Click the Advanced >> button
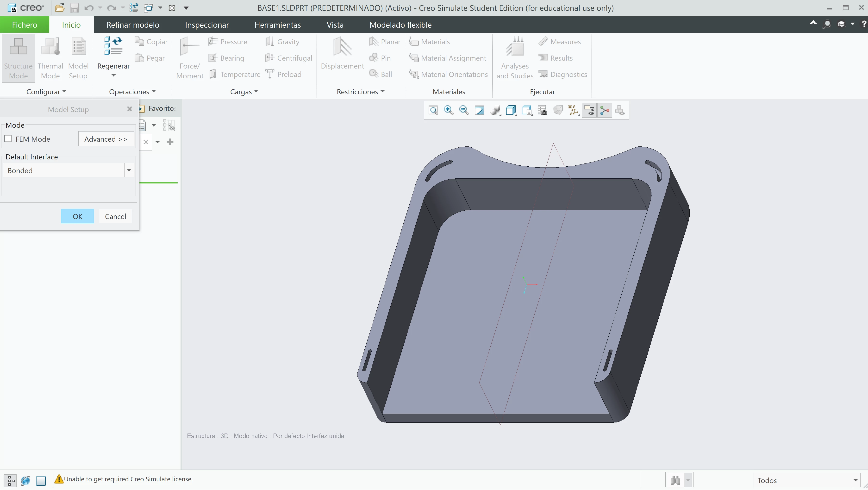 click(x=106, y=139)
